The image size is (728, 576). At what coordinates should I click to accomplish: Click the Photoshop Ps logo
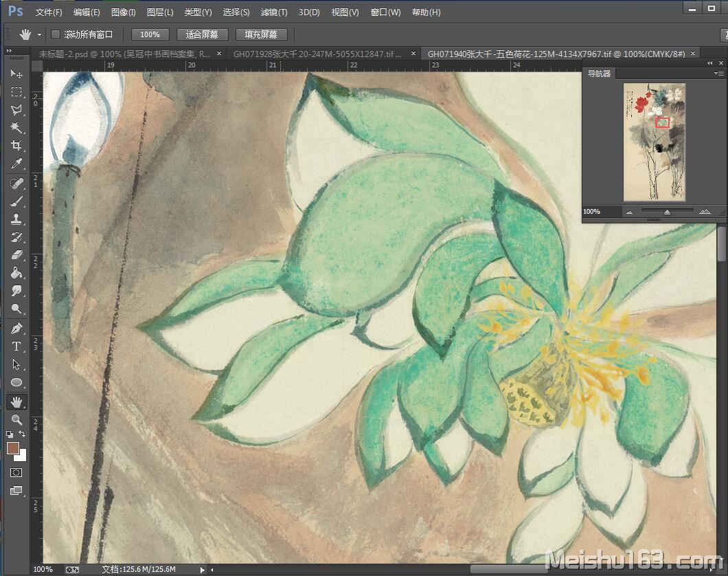click(16, 11)
